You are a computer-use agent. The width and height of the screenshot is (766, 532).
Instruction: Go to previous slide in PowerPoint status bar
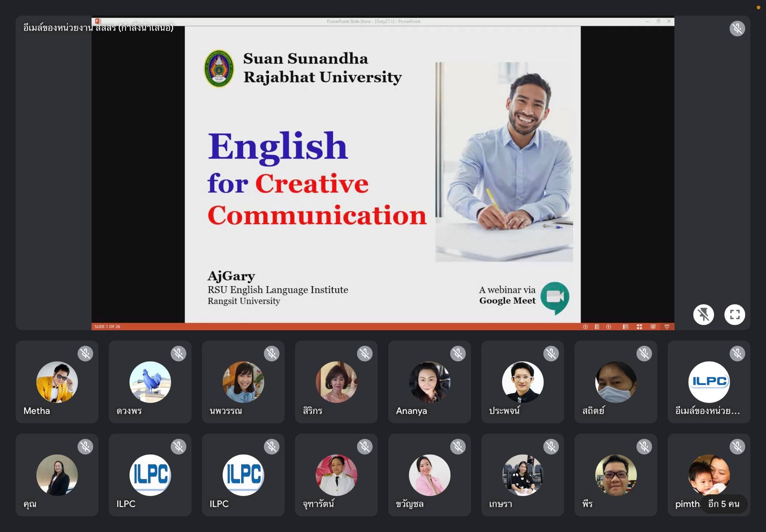(585, 327)
